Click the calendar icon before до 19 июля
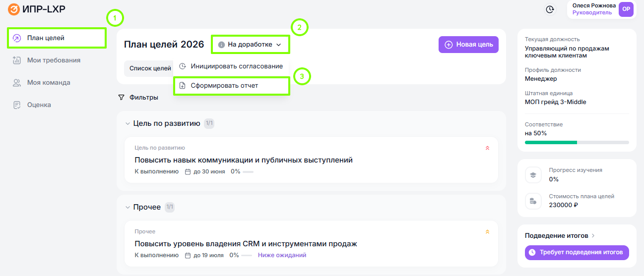Screen dimensions: 644x276 [x=188, y=255]
